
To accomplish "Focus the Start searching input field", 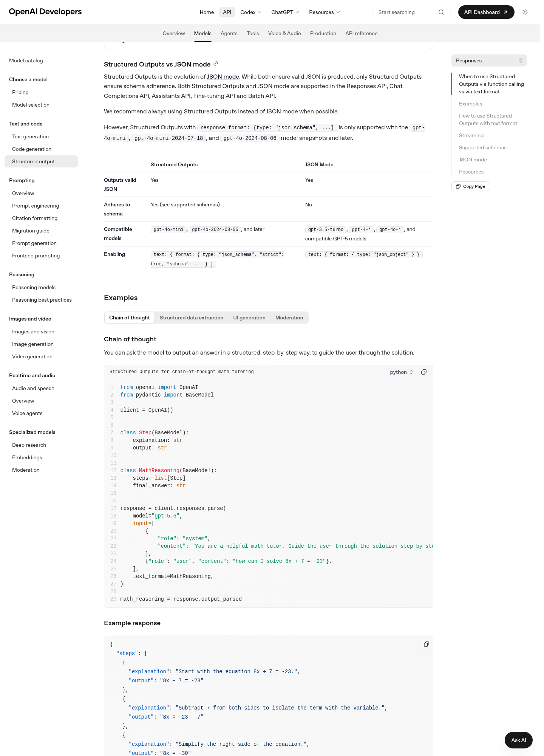I will pos(411,12).
